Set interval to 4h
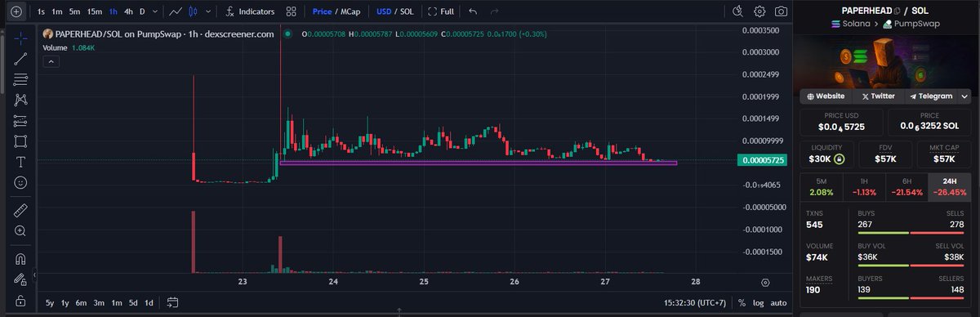Viewport: 980px width, 317px height. (128, 12)
